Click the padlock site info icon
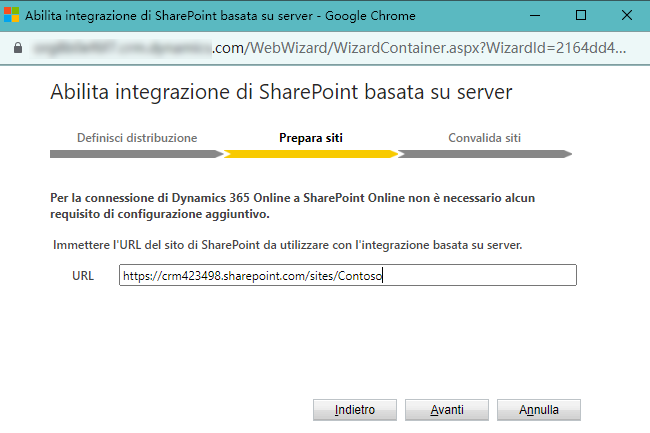 [x=18, y=48]
